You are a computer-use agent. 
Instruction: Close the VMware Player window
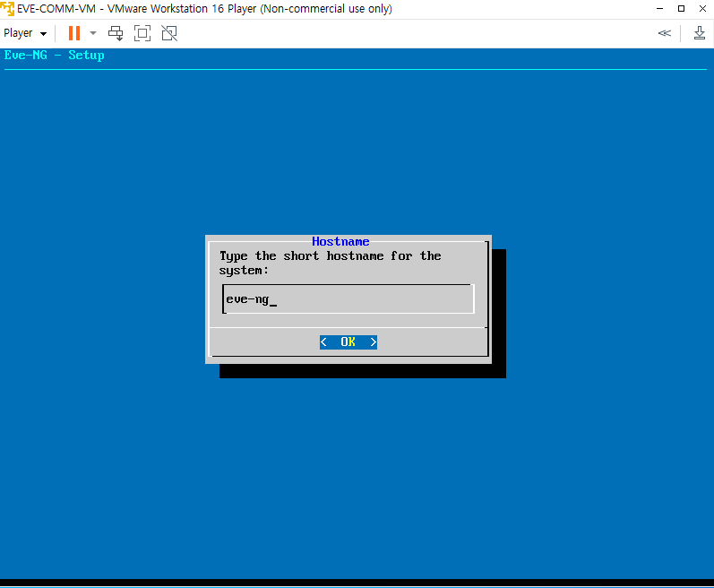(x=702, y=8)
